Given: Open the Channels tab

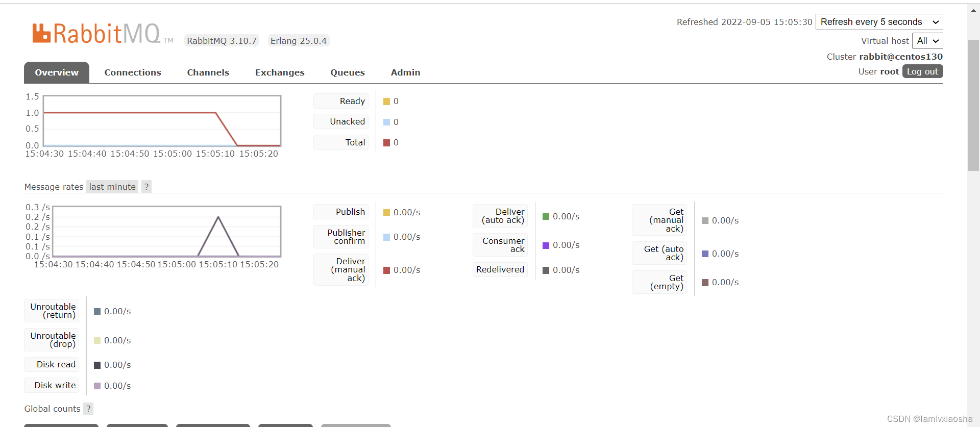Looking at the screenshot, I should point(208,72).
